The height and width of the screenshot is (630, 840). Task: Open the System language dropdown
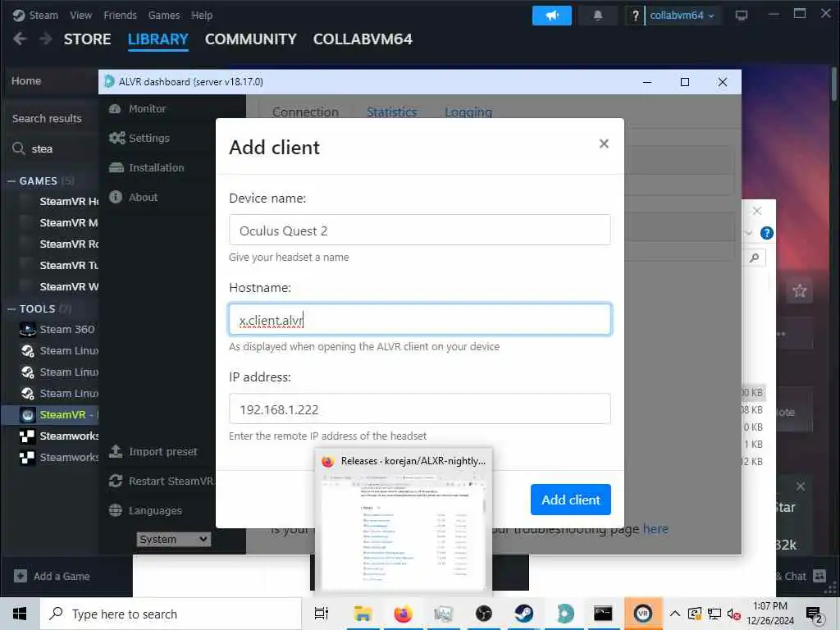[174, 540]
